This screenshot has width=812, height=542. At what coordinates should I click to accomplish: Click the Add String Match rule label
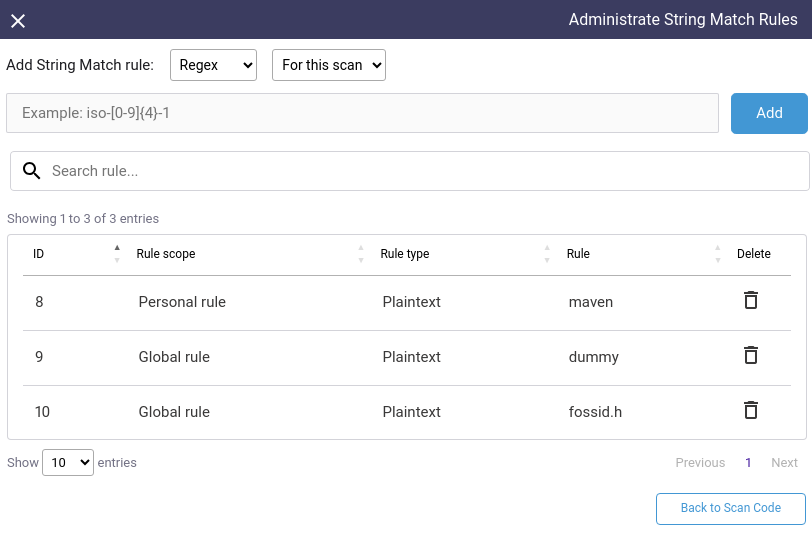(80, 65)
